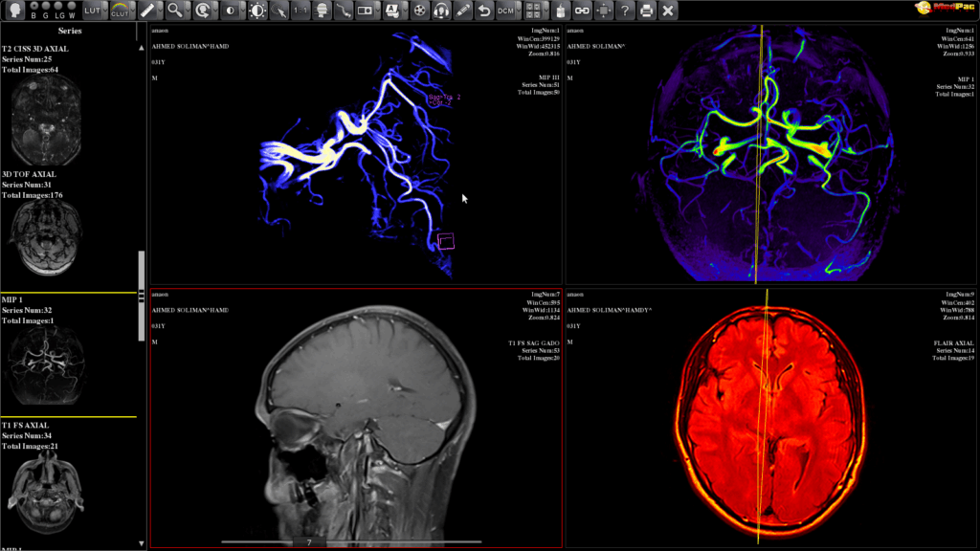Toggle the invert contrast icon

(x=230, y=11)
